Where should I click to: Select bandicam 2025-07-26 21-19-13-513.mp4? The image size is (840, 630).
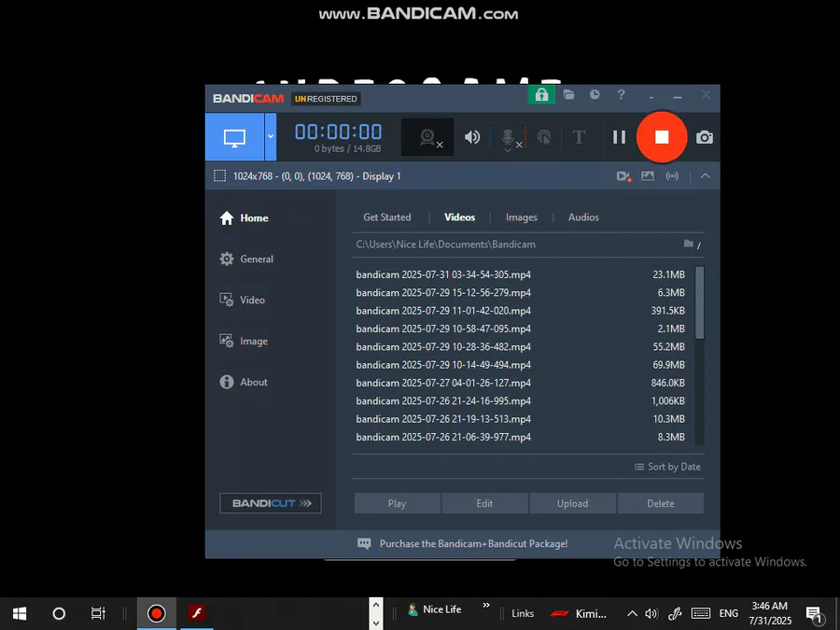pos(520,419)
